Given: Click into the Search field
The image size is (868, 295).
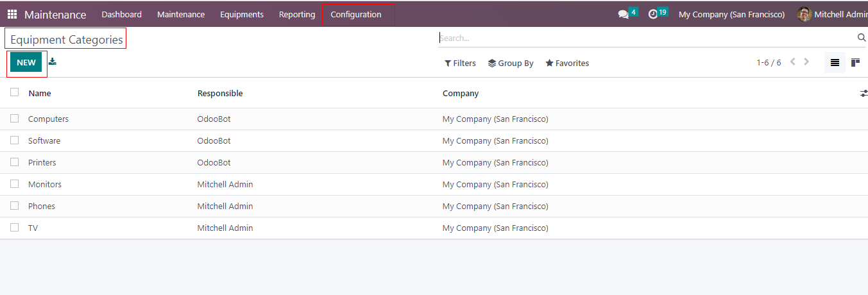Looking at the screenshot, I should (642, 38).
